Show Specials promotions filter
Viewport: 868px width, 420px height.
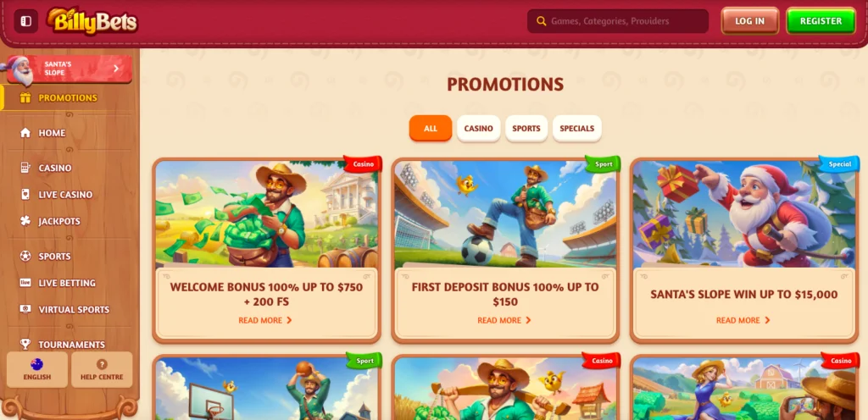pyautogui.click(x=576, y=128)
